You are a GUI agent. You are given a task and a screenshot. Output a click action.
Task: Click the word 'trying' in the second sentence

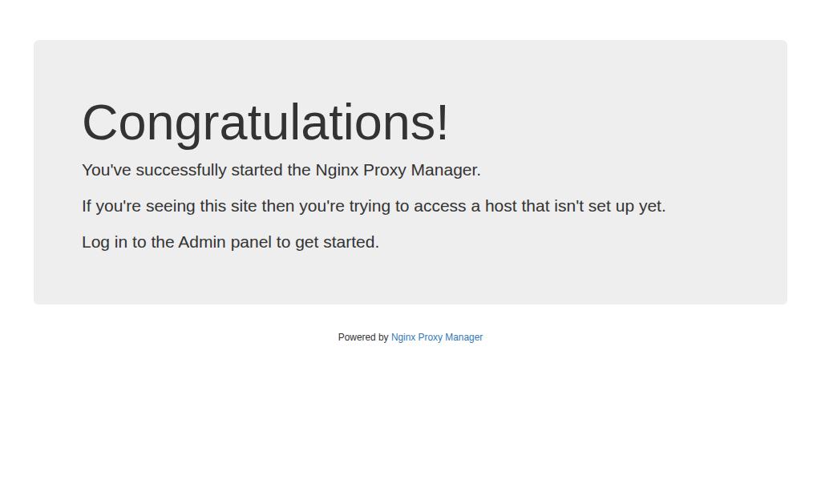click(370, 207)
